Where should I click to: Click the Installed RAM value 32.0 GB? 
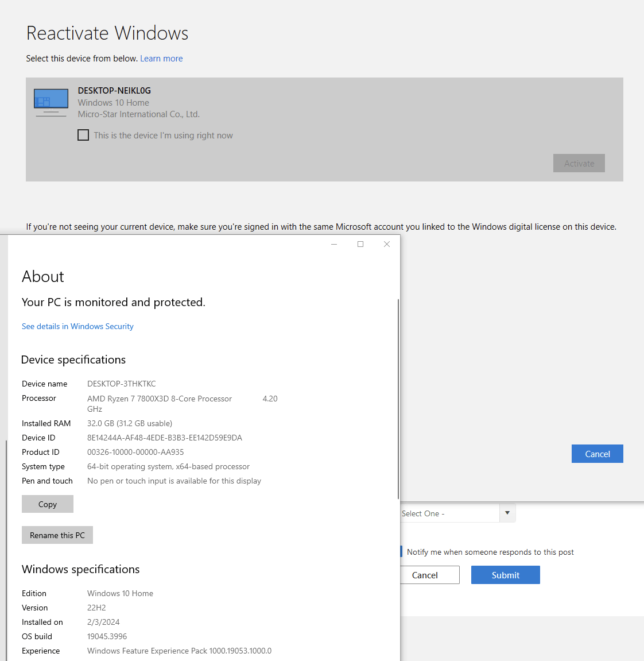(x=129, y=423)
